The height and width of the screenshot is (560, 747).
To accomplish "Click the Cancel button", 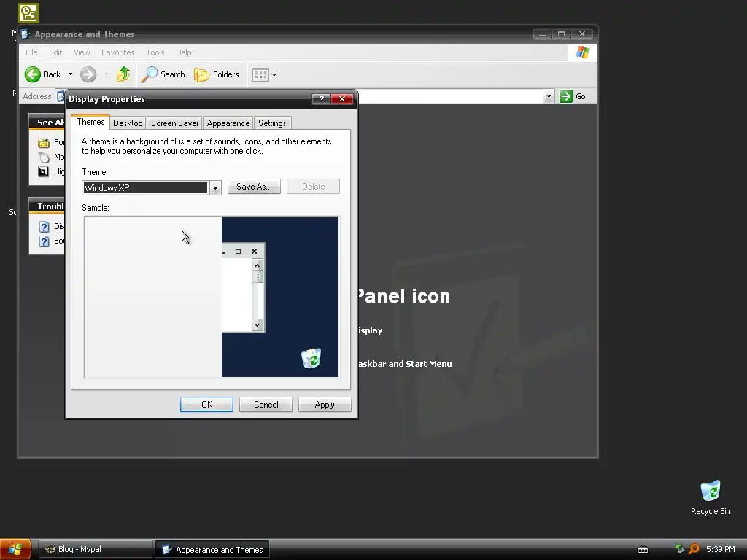I will point(266,404).
